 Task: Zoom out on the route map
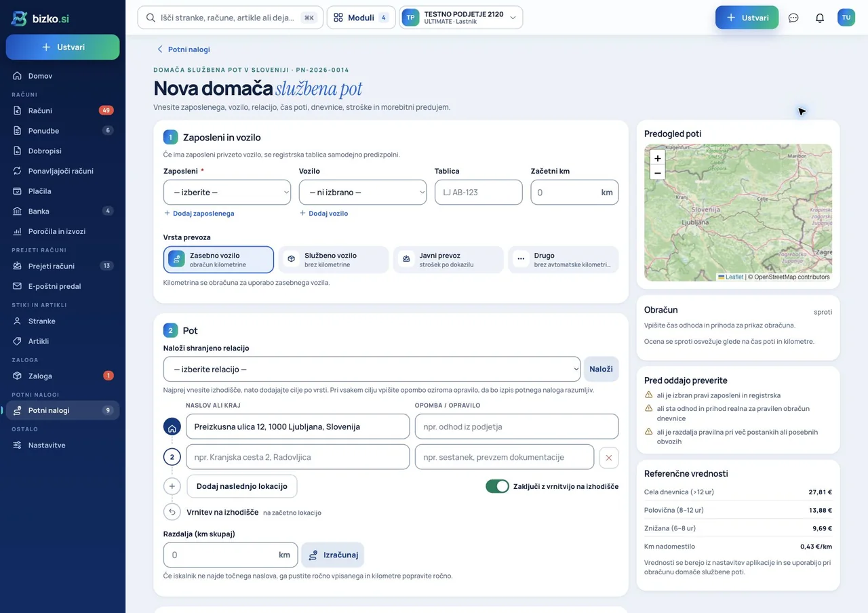[657, 173]
